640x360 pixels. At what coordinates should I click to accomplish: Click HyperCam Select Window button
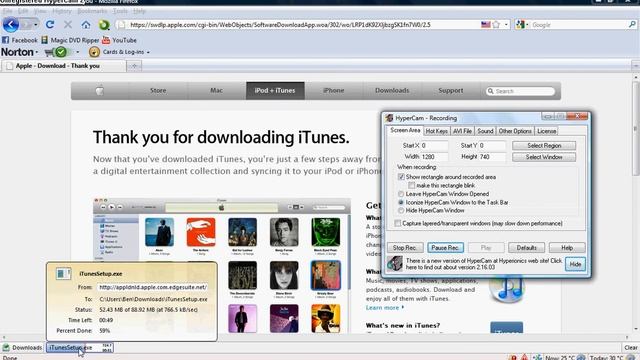pos(544,157)
